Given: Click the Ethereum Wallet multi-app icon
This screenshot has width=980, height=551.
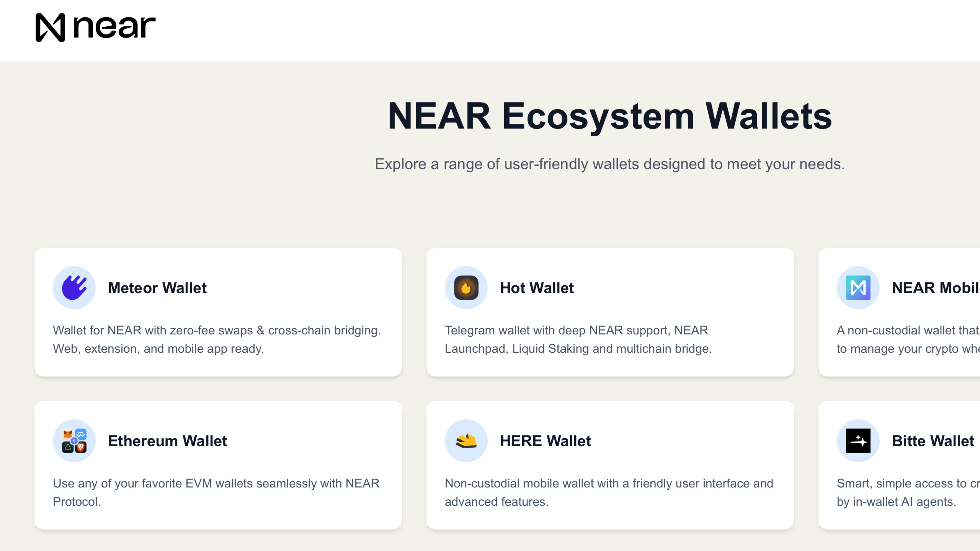Looking at the screenshot, I should click(74, 441).
